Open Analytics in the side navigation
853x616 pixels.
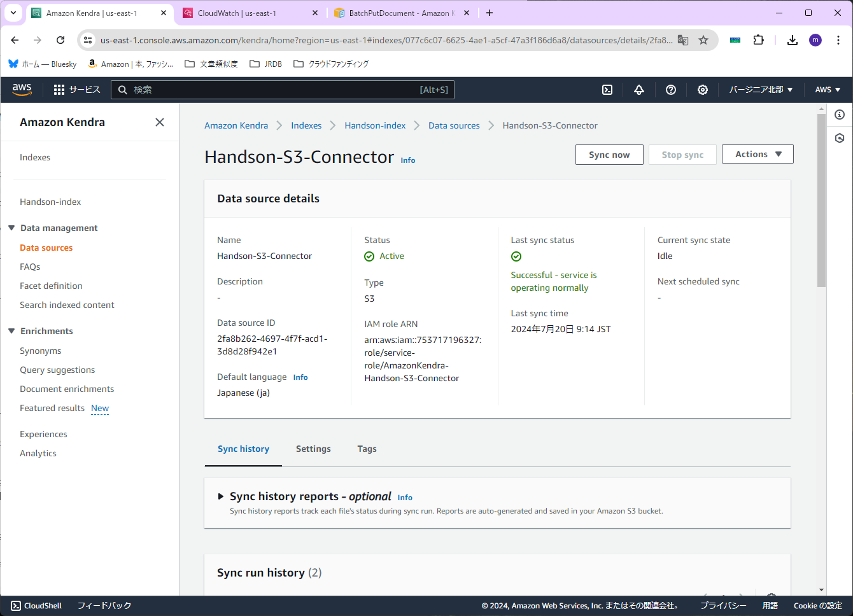(x=38, y=453)
